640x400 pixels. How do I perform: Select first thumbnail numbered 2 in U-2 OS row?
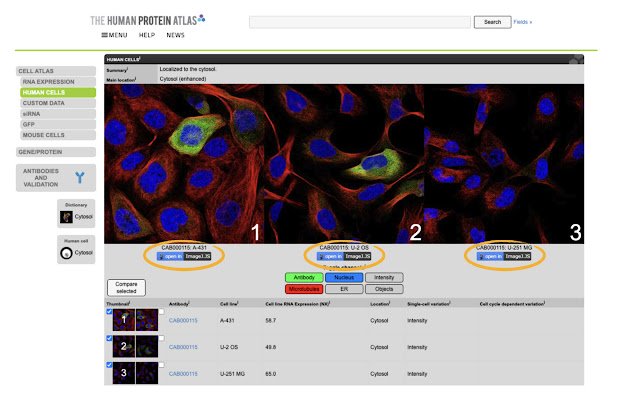[x=124, y=346]
